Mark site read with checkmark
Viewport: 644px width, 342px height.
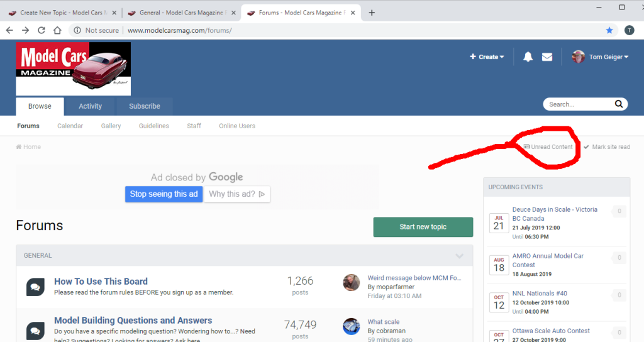click(x=606, y=147)
